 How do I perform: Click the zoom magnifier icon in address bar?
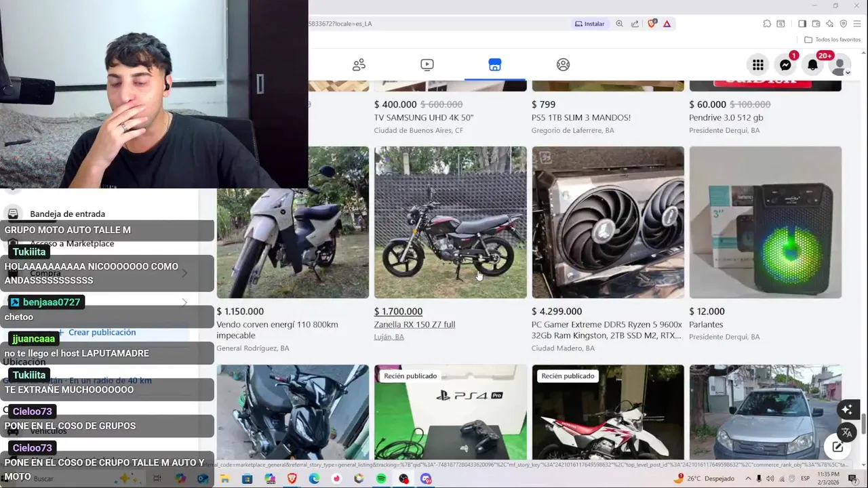click(619, 24)
